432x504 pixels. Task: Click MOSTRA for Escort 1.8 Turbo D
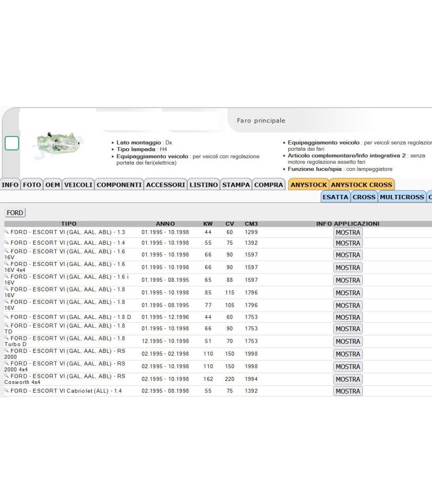coord(348,341)
